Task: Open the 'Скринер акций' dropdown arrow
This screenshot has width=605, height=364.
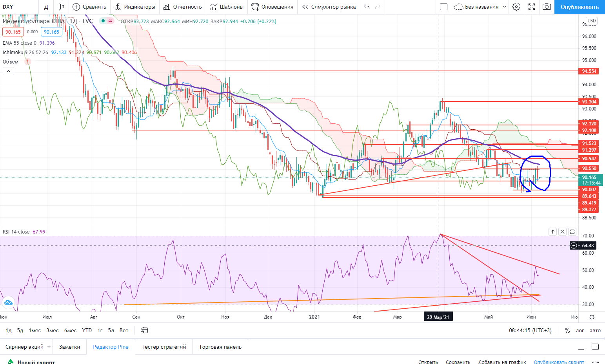Action: [49, 347]
